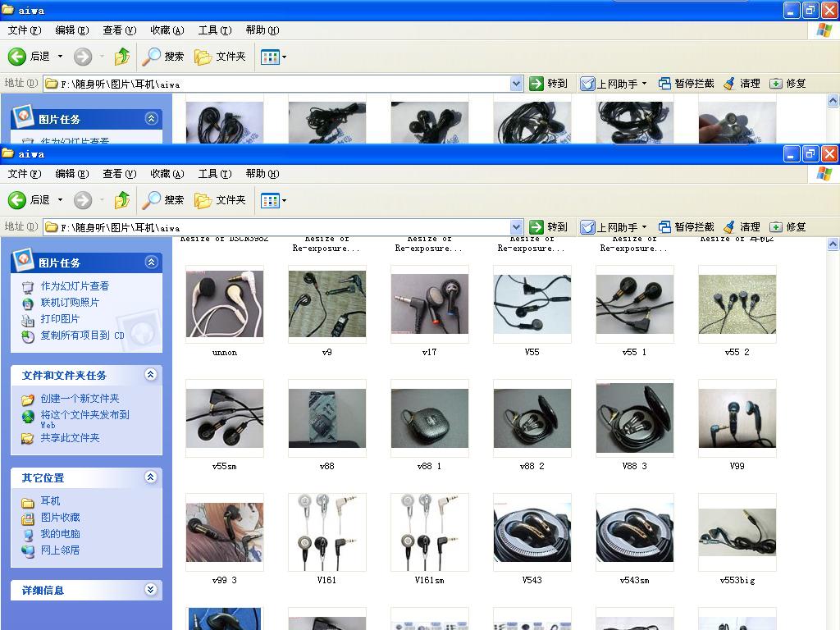840x630 pixels.
Task: Click the forward arrow in upper aiwa window
Action: 83,57
